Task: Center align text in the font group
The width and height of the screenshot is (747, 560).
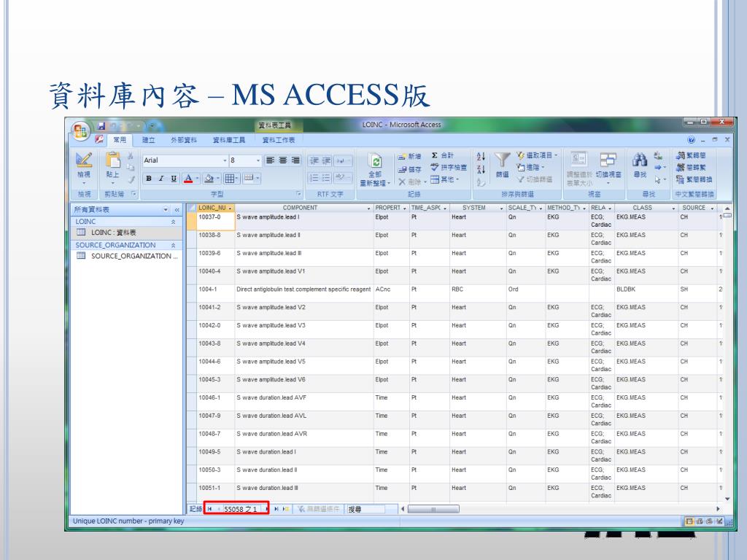Action: pos(283,160)
